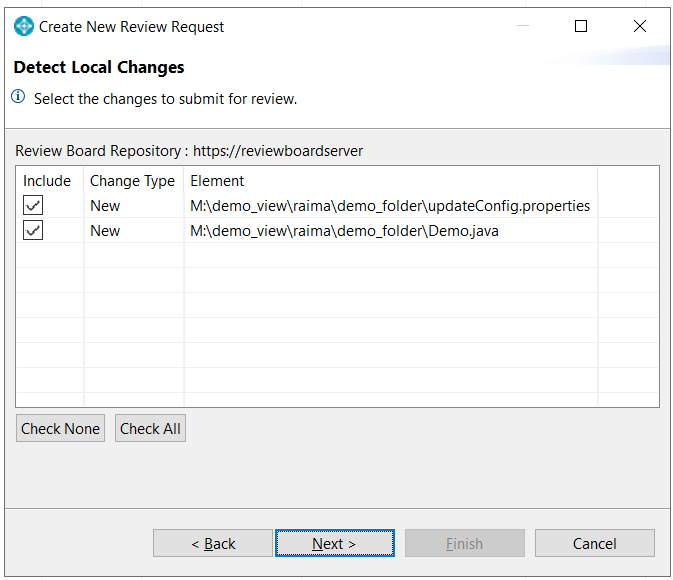This screenshot has height=580, width=673.
Task: Sort by Change Type column header
Action: [132, 181]
